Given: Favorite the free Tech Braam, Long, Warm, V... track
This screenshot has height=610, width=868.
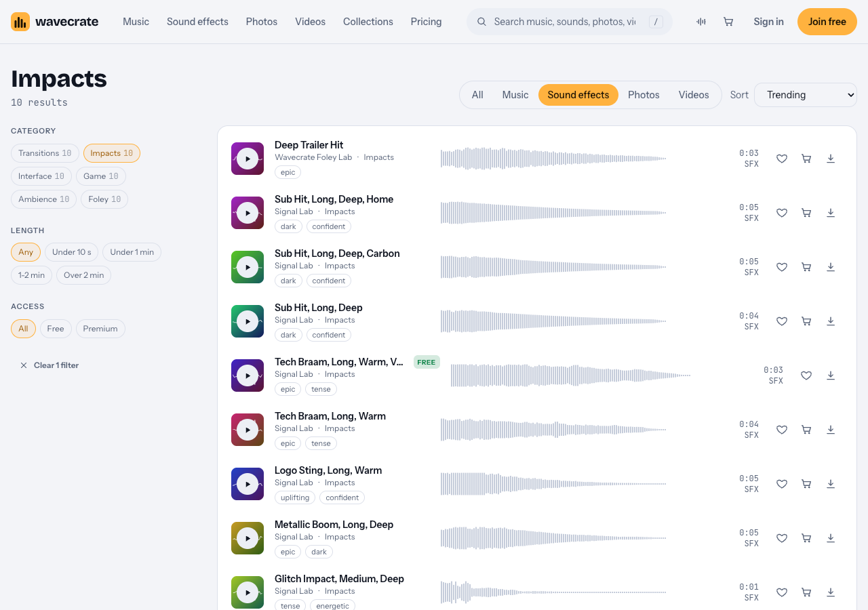Looking at the screenshot, I should coord(806,375).
